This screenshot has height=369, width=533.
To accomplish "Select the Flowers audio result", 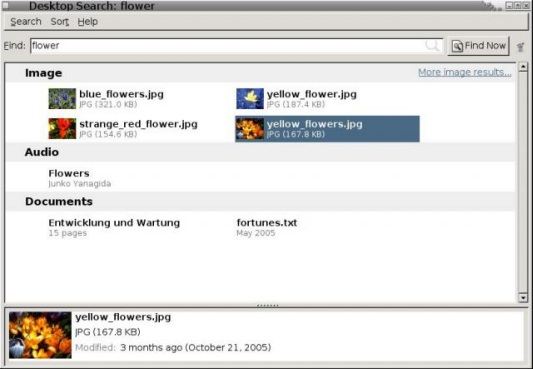I will [69, 173].
